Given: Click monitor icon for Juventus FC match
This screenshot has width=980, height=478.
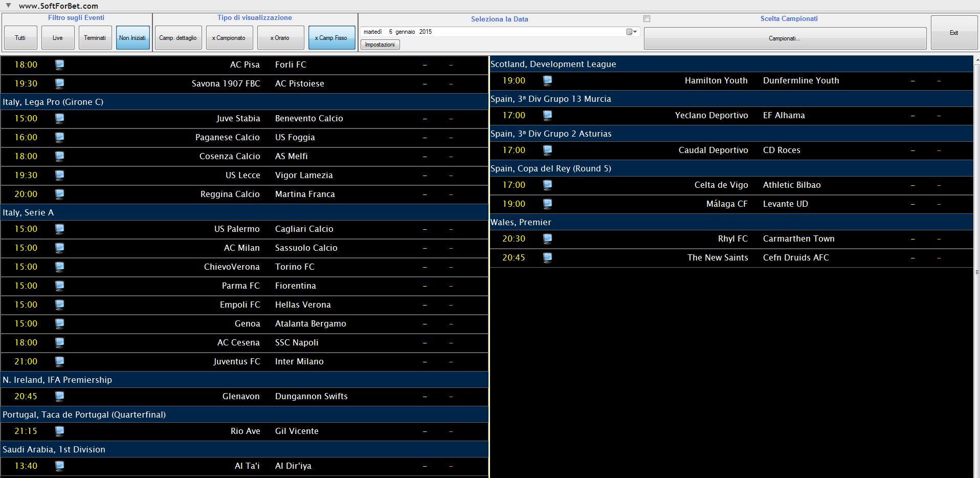Looking at the screenshot, I should coord(59,361).
